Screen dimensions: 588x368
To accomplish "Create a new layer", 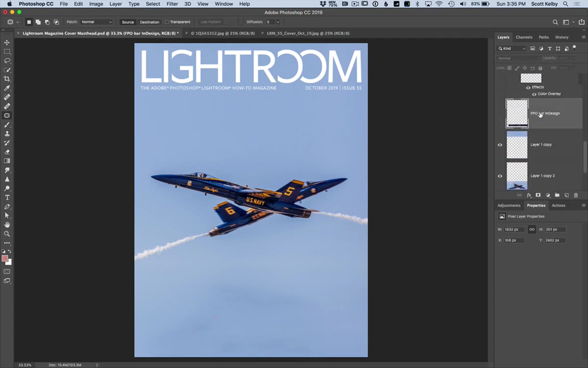I will tap(566, 195).
